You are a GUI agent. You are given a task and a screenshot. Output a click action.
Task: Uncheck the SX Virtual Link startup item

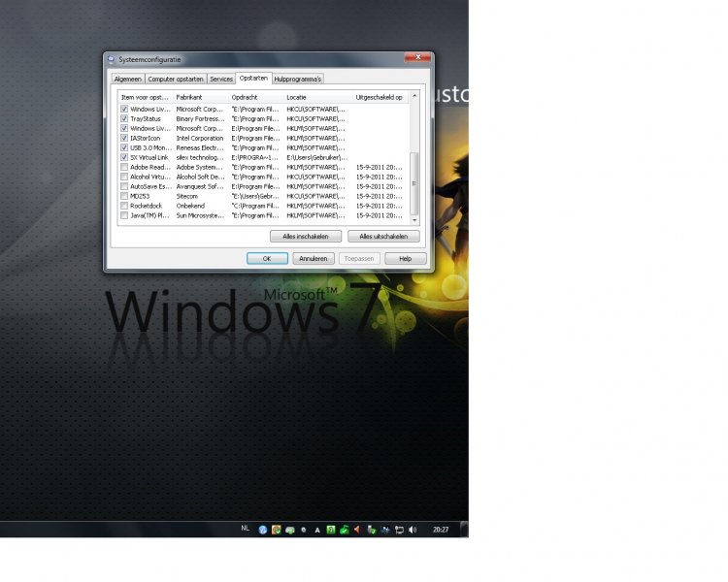pyautogui.click(x=124, y=157)
